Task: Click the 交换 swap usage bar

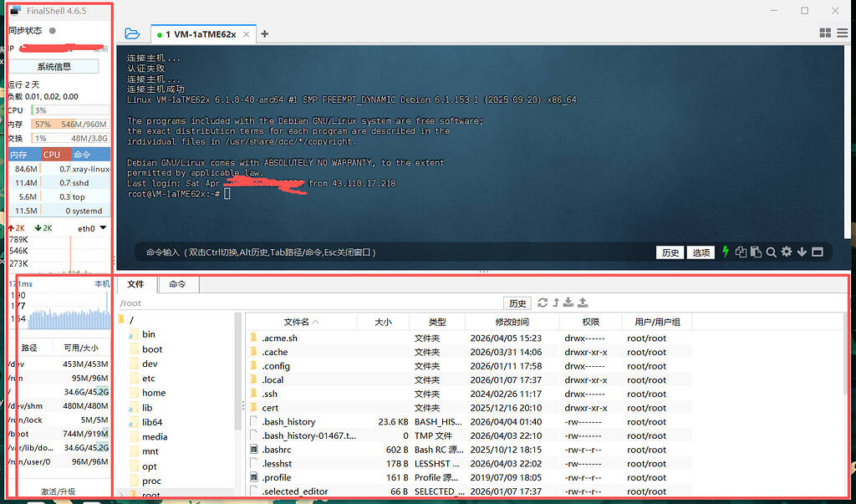Action: point(70,138)
